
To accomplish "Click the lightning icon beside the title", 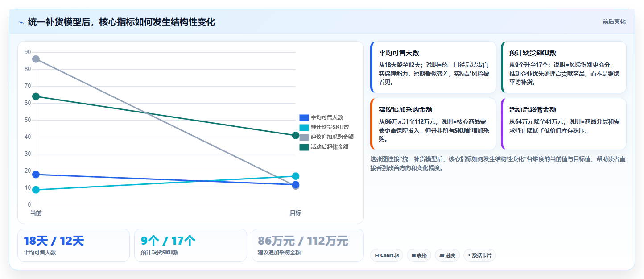I will pyautogui.click(x=21, y=22).
